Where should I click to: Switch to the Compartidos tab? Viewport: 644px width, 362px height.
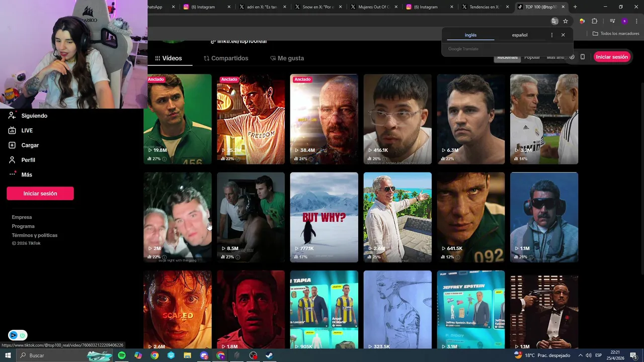coord(226,58)
